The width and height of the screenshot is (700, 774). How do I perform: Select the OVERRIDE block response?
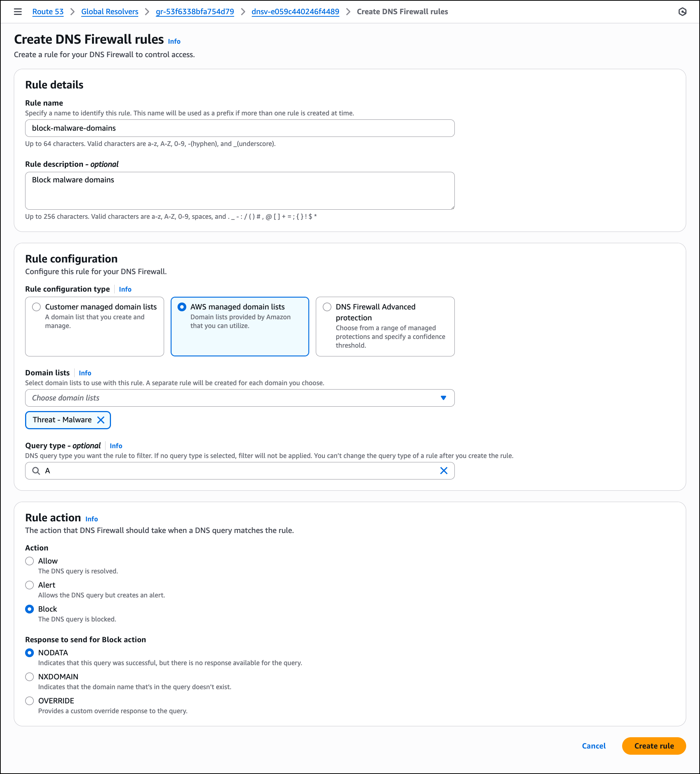point(29,701)
